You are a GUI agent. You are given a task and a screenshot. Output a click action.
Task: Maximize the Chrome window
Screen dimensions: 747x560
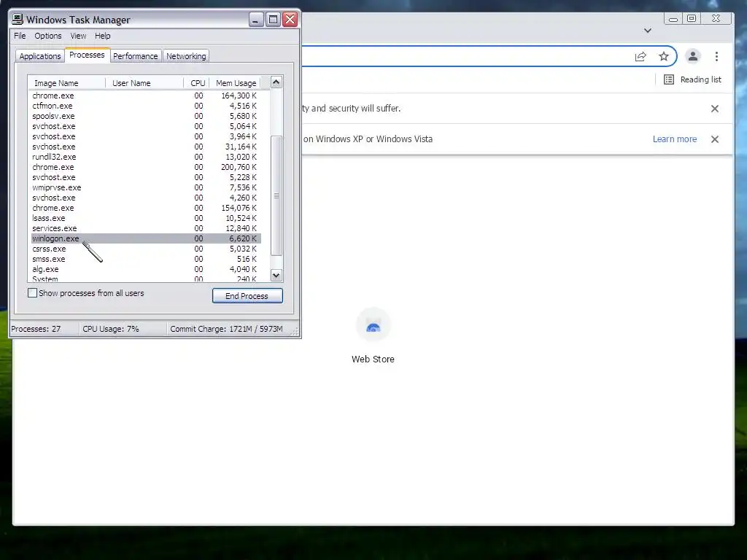692,18
